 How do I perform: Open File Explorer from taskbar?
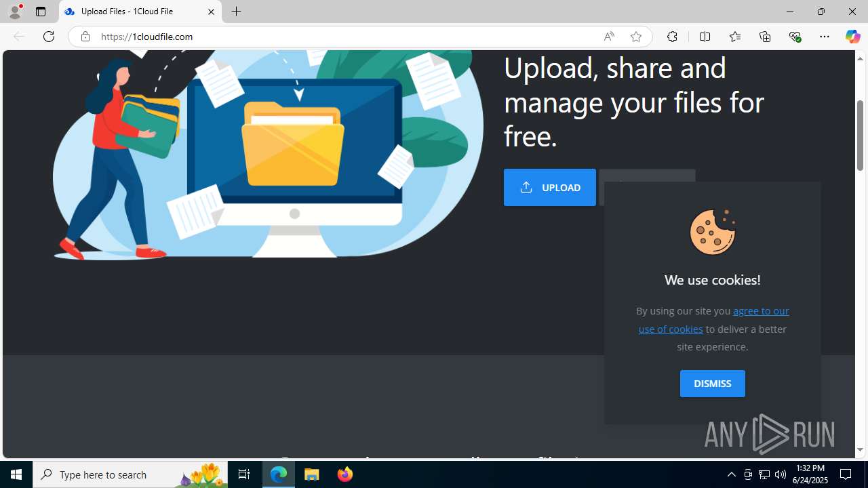(312, 474)
